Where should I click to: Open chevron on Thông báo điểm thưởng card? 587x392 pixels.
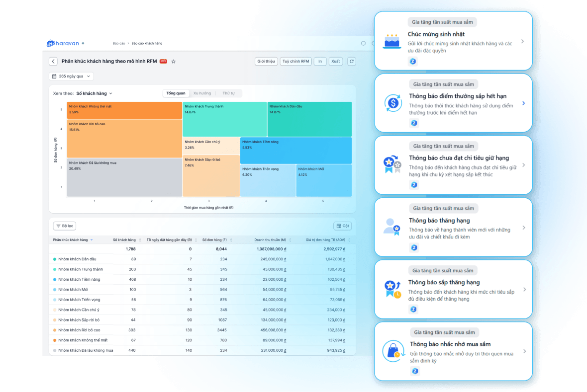pos(524,103)
